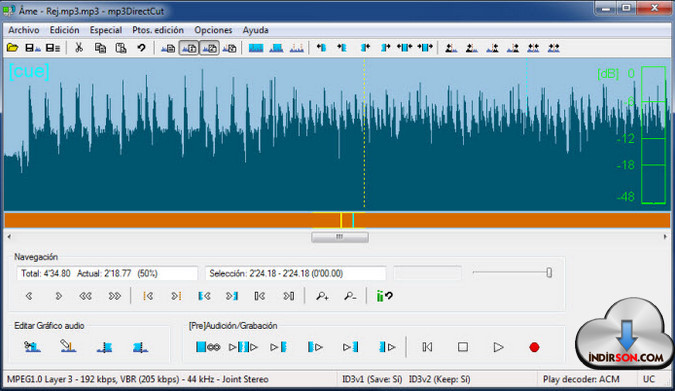The width and height of the screenshot is (675, 391).
Task: Click the fast forward double arrow button
Action: tap(115, 296)
